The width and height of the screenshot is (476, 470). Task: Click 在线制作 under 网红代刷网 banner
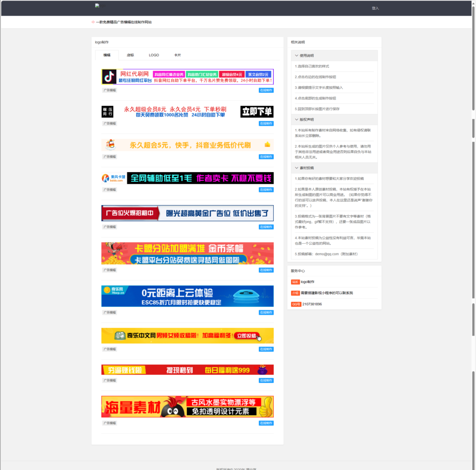(x=266, y=90)
